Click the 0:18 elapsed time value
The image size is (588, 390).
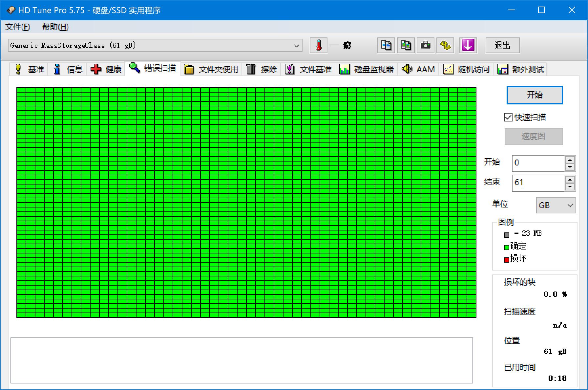pos(557,378)
